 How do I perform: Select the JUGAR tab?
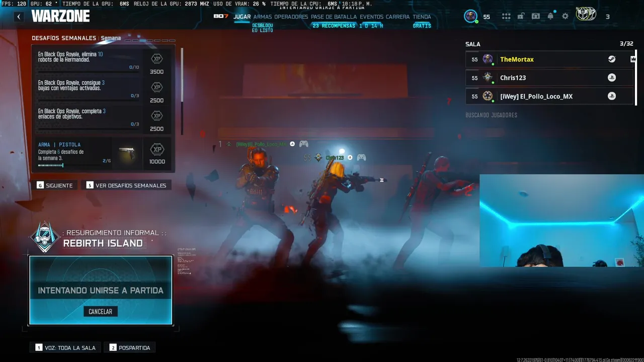242,17
